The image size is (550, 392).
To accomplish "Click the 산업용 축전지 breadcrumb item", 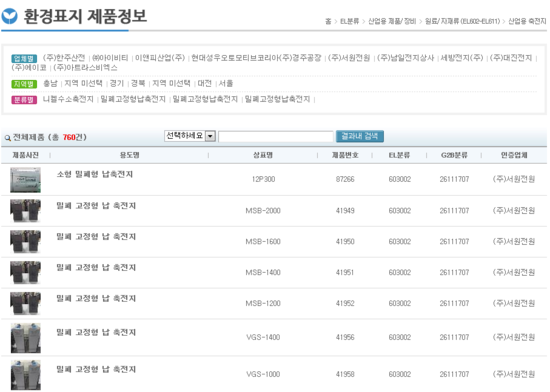I will 527,21.
